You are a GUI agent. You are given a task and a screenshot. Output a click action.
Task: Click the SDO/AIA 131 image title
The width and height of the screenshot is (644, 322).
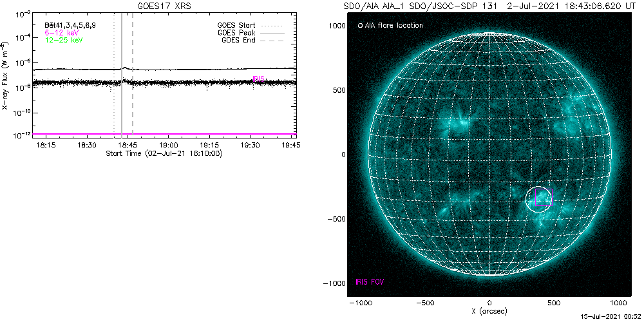489,6
